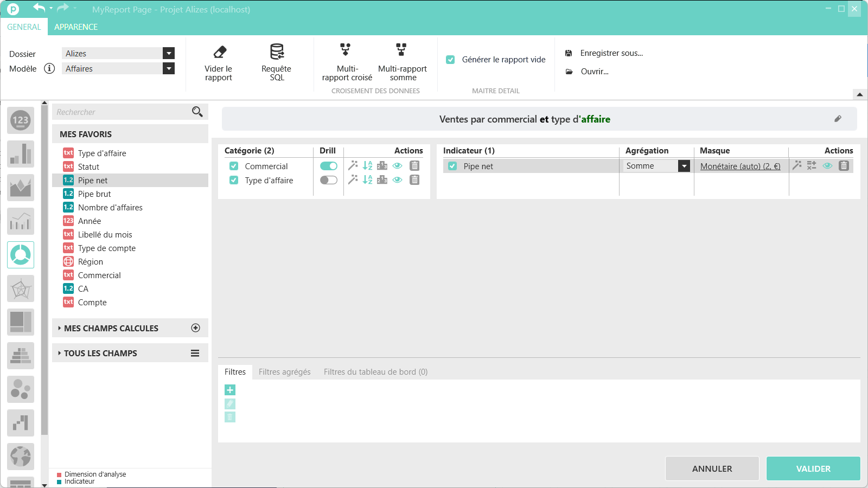Click the sort icon for Type d'affaire row
The height and width of the screenshot is (488, 868).
point(367,180)
